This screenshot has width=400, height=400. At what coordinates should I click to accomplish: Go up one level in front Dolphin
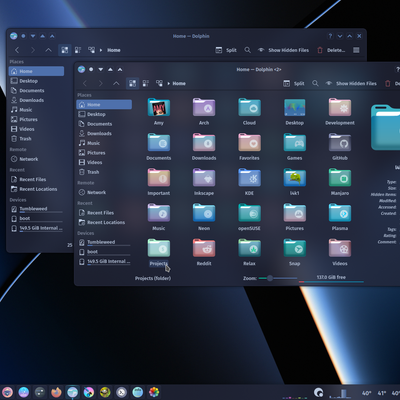(116, 83)
